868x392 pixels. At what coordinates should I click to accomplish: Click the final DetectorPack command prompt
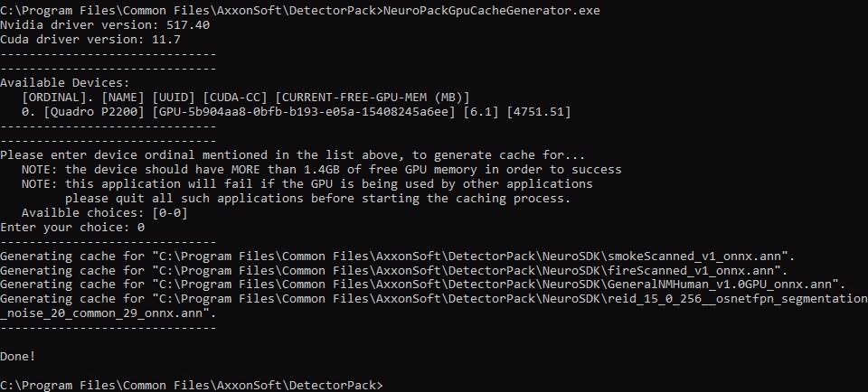coord(192,386)
